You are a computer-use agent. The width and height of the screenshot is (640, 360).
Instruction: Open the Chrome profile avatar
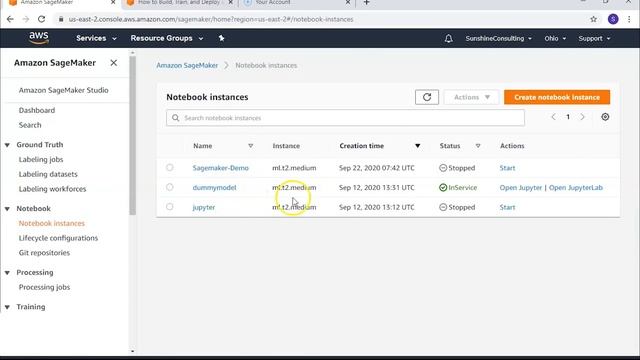[x=613, y=19]
